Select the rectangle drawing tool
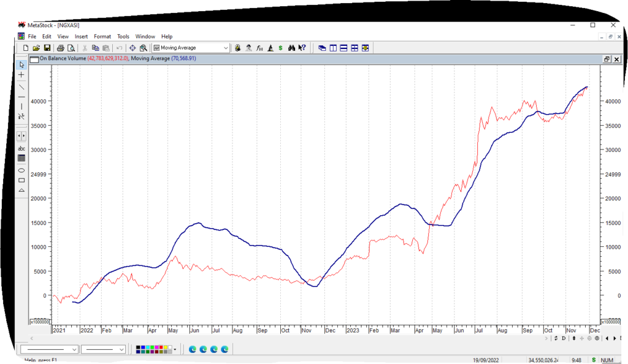The image size is (628, 364). [x=21, y=180]
